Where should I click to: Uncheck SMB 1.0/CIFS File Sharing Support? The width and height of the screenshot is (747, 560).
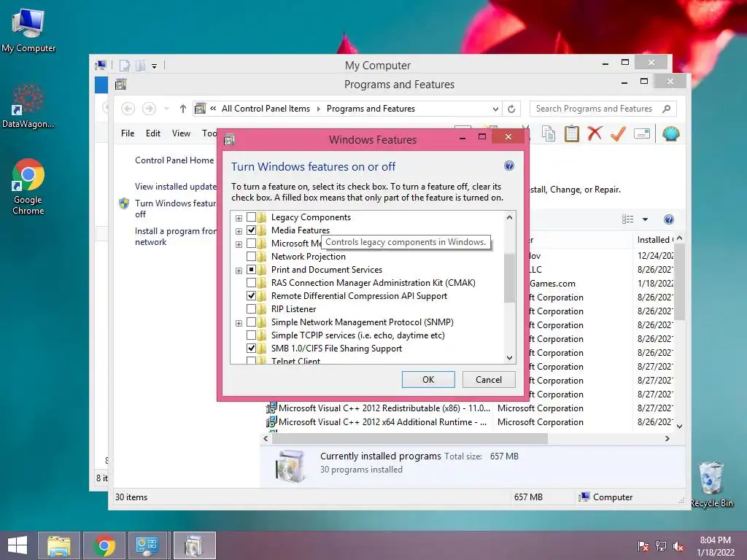pos(251,349)
